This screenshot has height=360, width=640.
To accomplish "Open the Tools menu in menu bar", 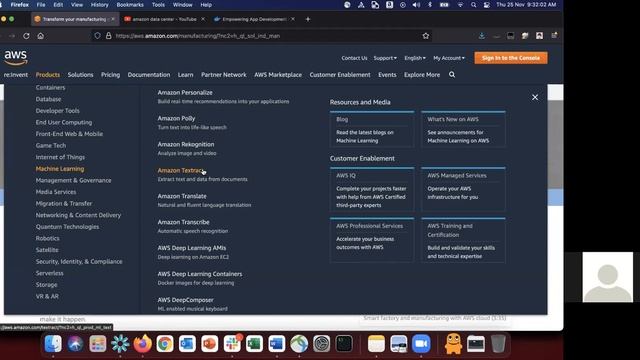I will click(158, 5).
